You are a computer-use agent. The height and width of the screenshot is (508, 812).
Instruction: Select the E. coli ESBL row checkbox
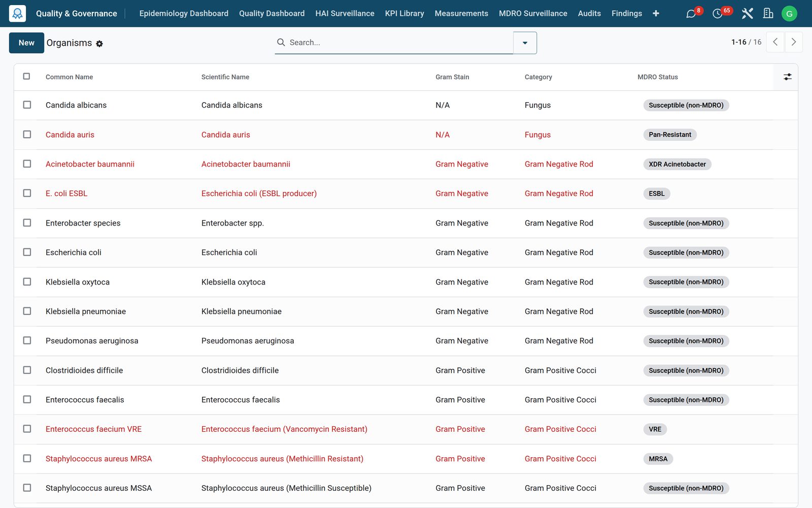[27, 193]
